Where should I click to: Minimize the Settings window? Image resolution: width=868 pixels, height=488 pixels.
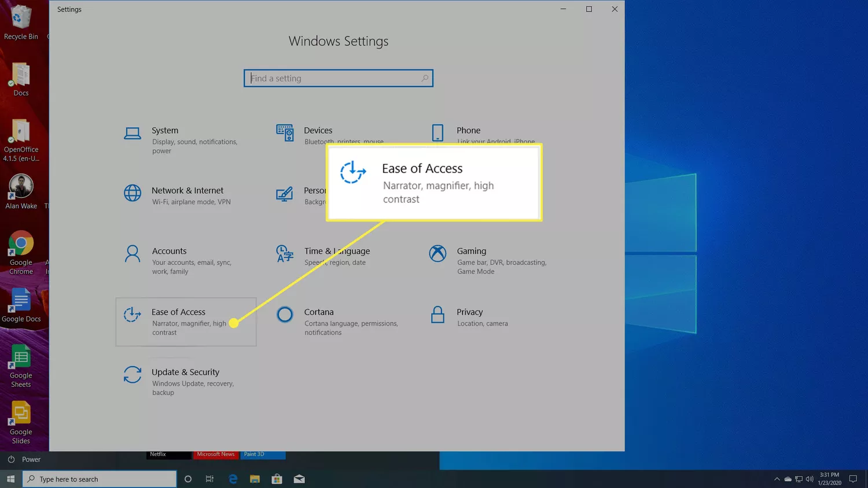[563, 9]
